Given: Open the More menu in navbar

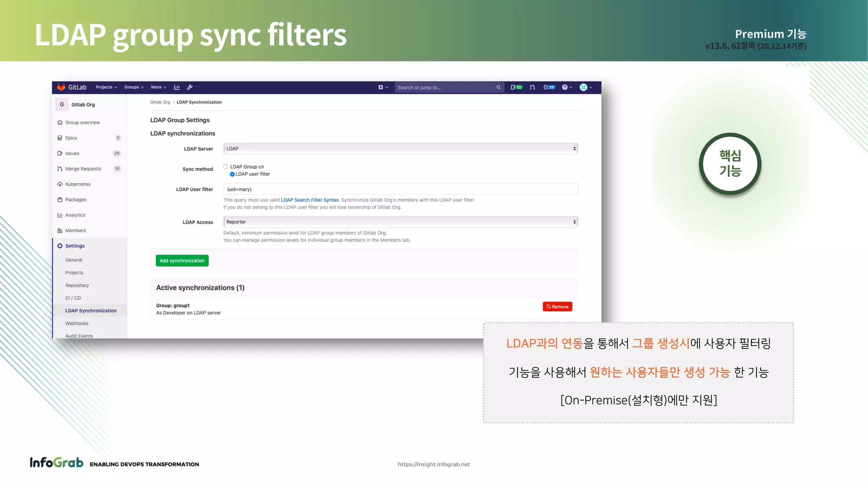Looking at the screenshot, I should click(x=159, y=87).
